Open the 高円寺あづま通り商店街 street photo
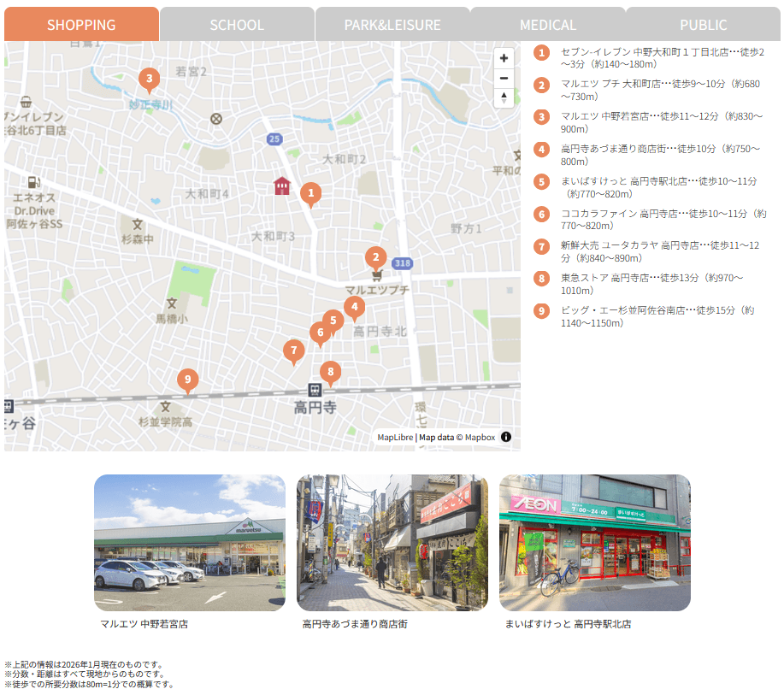Viewport: 784px width, 695px height. pyautogui.click(x=392, y=543)
